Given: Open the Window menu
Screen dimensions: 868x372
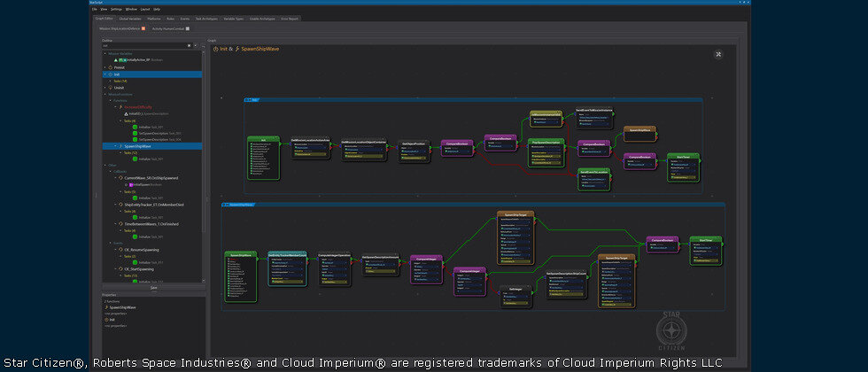Looking at the screenshot, I should [x=132, y=10].
